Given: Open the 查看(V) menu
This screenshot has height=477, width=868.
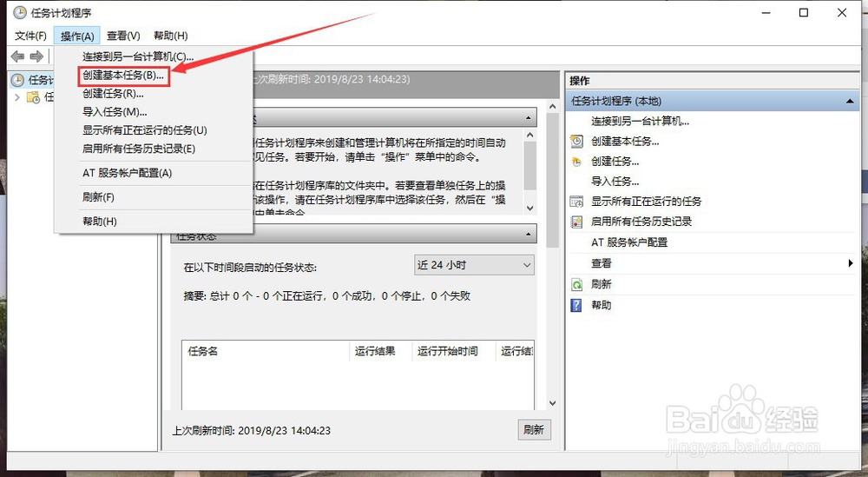Looking at the screenshot, I should [x=123, y=36].
